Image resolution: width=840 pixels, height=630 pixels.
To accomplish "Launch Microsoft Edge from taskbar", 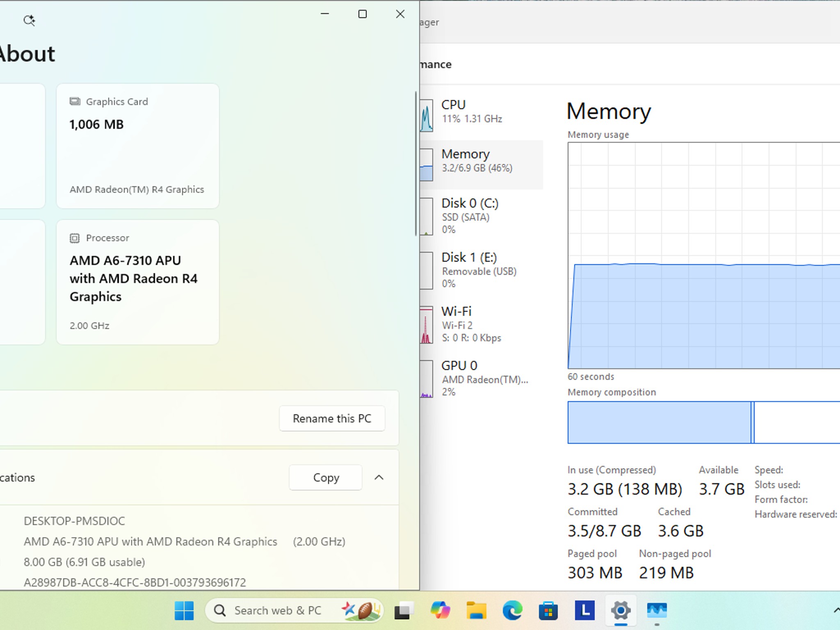I will pyautogui.click(x=512, y=611).
